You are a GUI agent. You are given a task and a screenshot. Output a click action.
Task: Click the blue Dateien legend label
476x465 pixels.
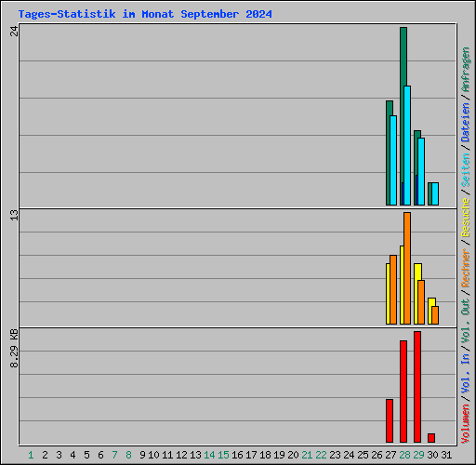465,122
